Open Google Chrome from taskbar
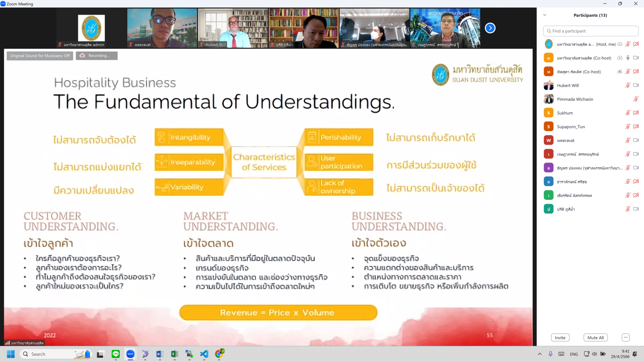The width and height of the screenshot is (644, 362). (x=219, y=354)
